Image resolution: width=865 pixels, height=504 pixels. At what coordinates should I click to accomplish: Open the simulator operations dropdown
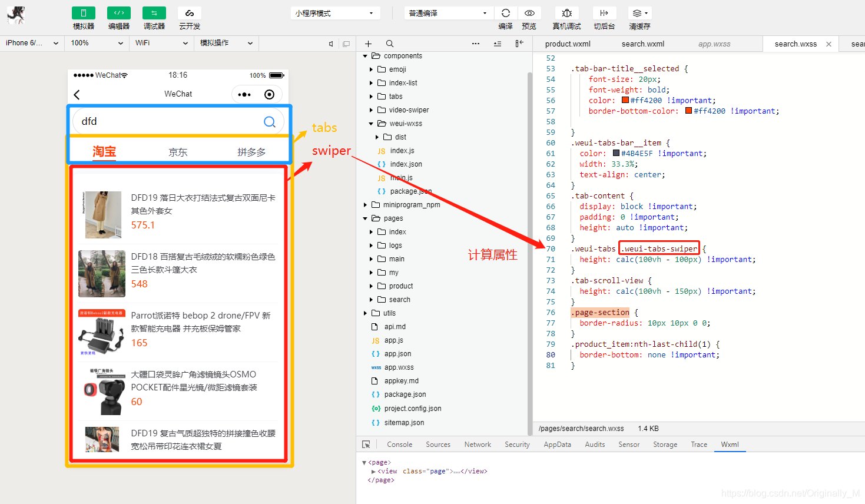coord(226,43)
